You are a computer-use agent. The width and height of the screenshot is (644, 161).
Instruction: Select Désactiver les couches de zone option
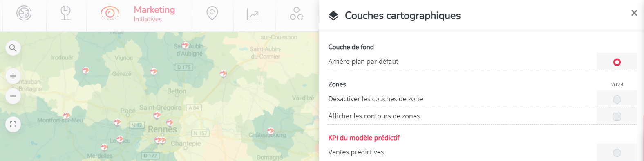[x=617, y=100]
